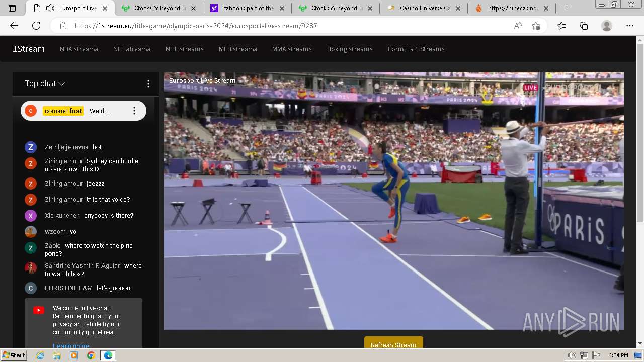Reload the page with refresh icon
Image resolution: width=644 pixels, height=362 pixels.
(x=36, y=26)
